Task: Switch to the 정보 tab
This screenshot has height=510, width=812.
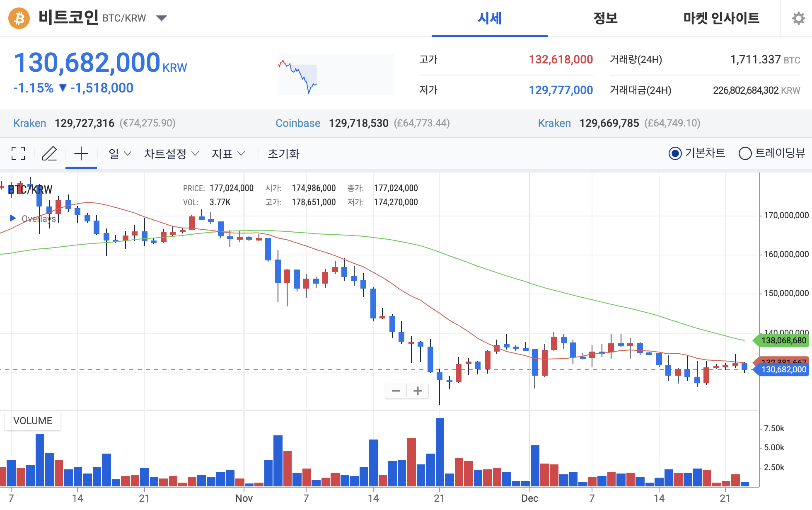Action: [x=606, y=18]
